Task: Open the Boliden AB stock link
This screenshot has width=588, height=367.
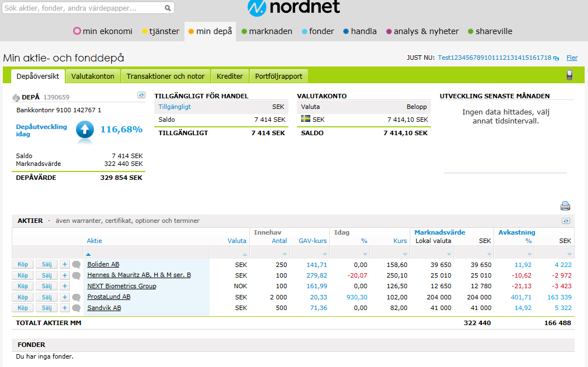Action: coord(103,264)
